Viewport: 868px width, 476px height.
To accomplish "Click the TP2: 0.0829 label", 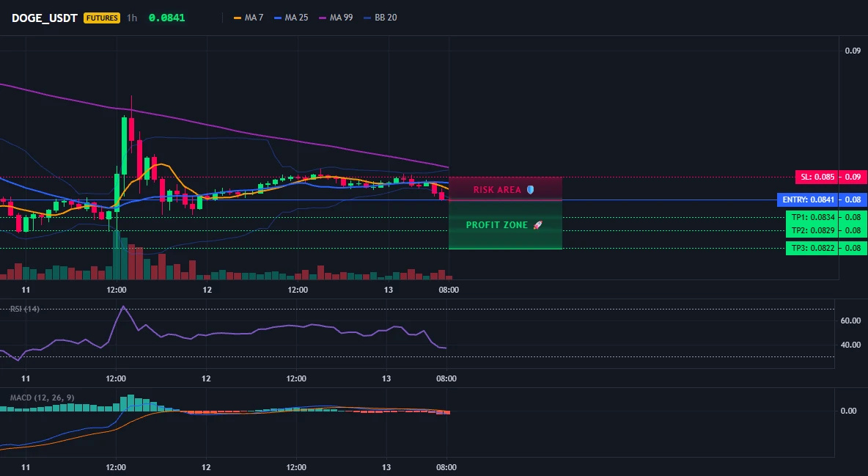I will [x=812, y=230].
